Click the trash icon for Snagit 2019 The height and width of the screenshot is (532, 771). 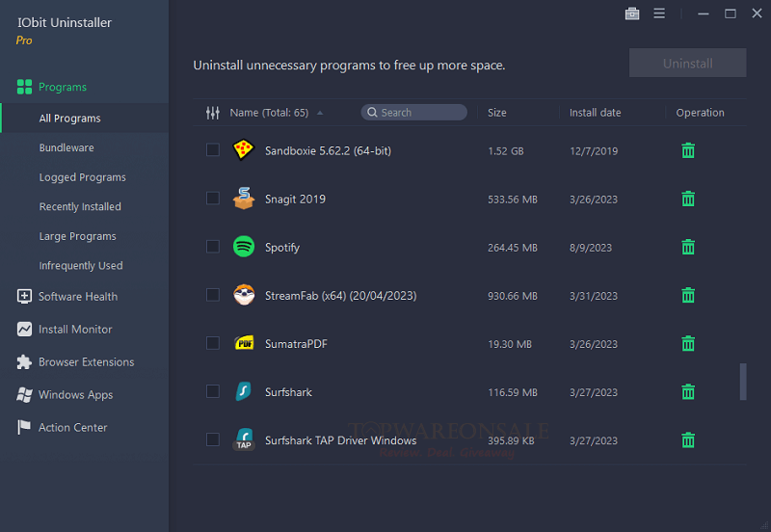coord(688,199)
